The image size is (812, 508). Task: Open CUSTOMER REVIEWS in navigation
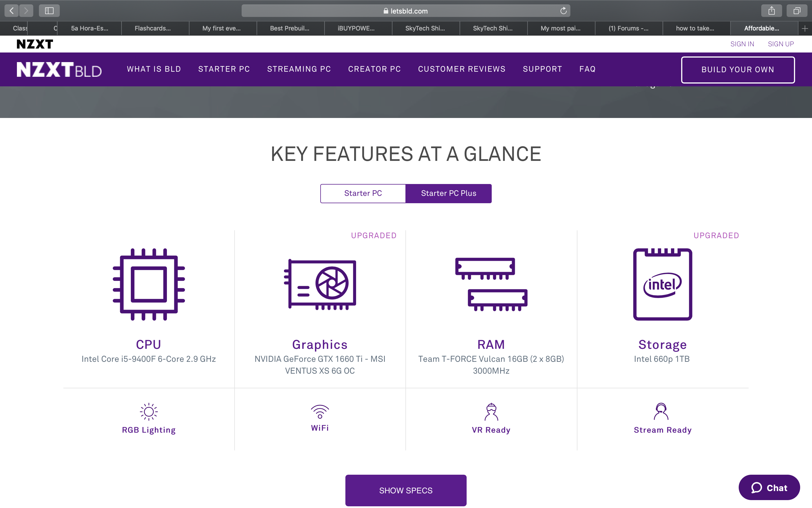pos(462,69)
